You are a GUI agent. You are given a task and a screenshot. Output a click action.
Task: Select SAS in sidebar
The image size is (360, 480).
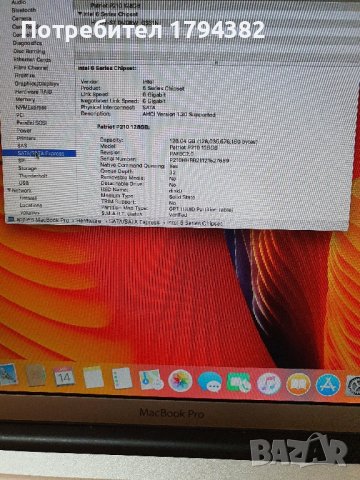[x=22, y=146]
